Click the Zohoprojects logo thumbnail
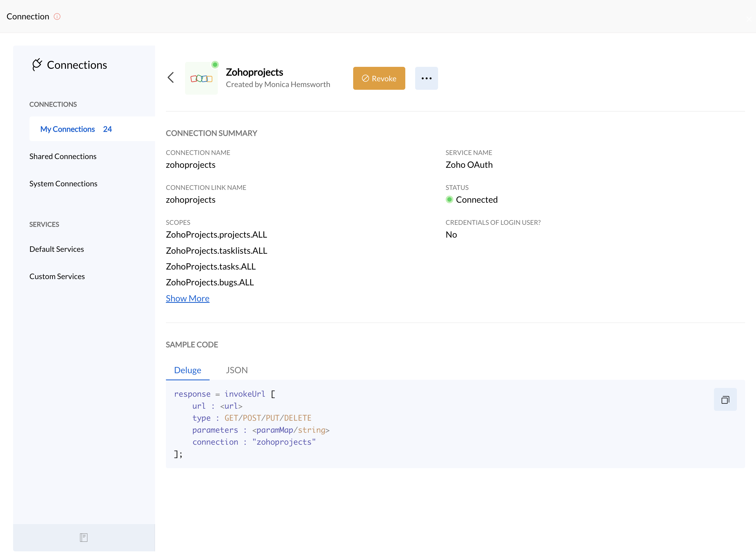The height and width of the screenshot is (553, 756). coord(201,78)
